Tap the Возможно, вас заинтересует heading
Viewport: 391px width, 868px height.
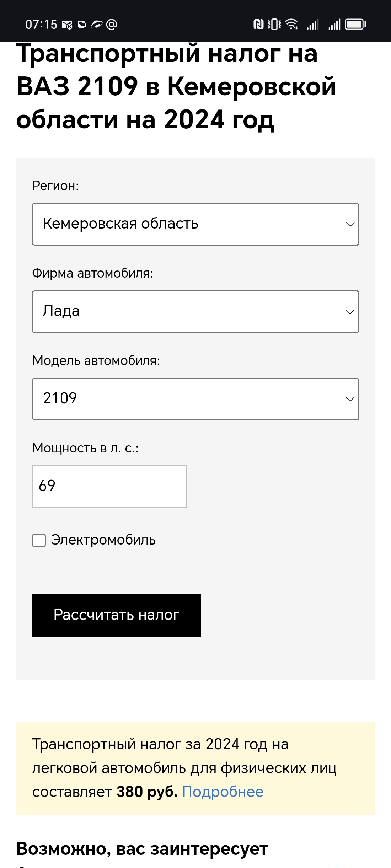click(x=142, y=848)
